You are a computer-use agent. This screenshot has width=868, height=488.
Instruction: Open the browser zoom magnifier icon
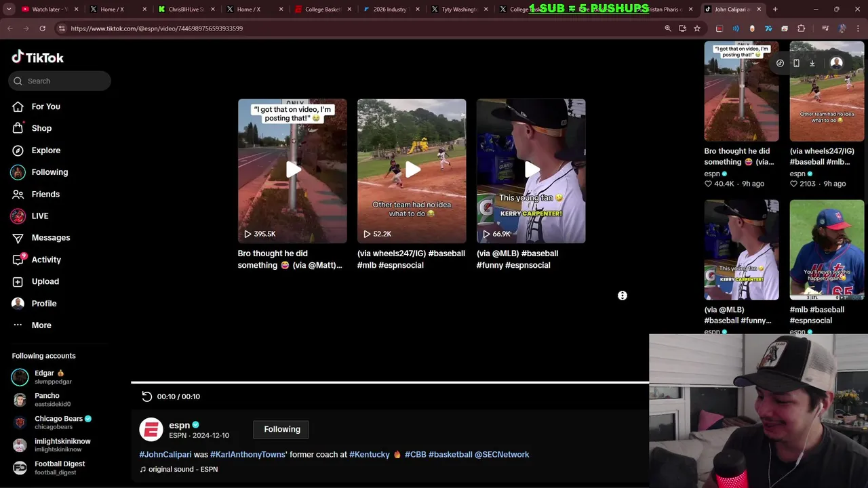click(x=668, y=28)
